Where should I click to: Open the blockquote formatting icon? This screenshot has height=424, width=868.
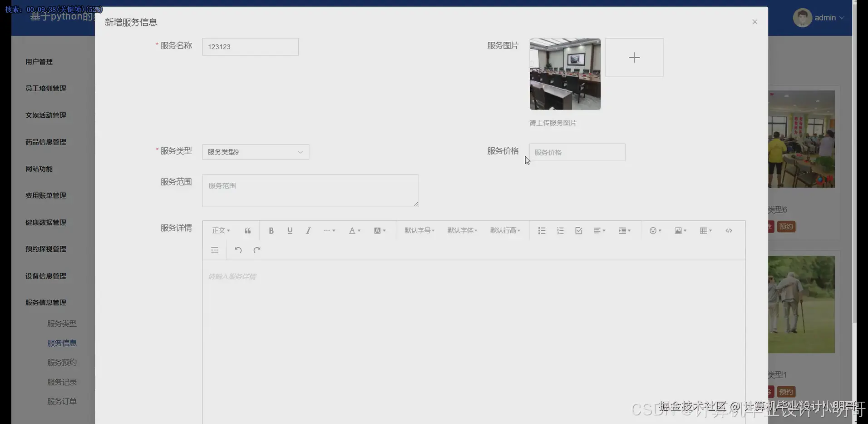coord(247,230)
